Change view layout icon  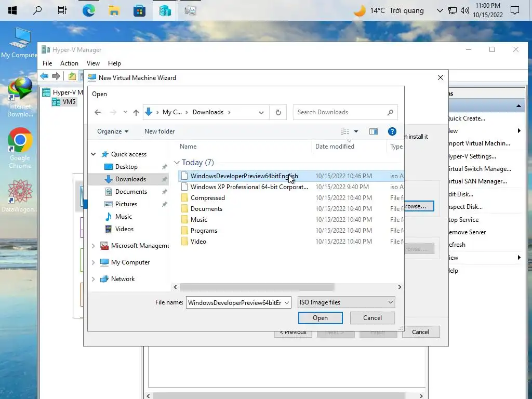pyautogui.click(x=345, y=131)
